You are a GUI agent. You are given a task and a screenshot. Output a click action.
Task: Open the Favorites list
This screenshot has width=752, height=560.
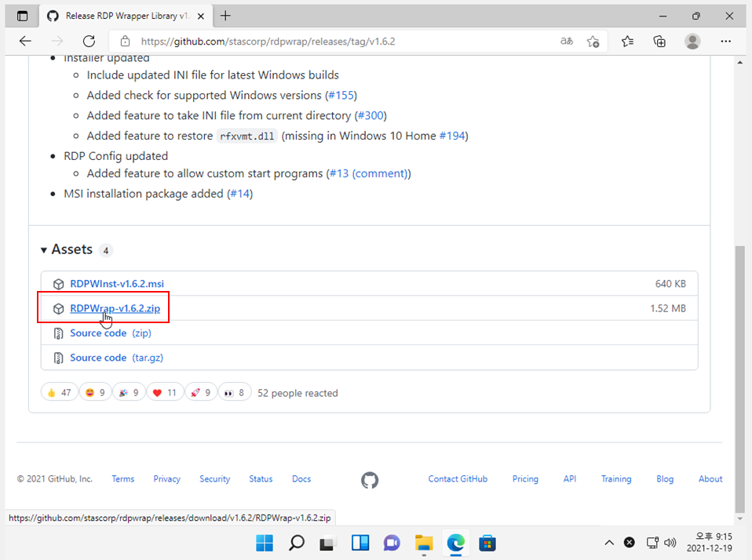click(627, 42)
